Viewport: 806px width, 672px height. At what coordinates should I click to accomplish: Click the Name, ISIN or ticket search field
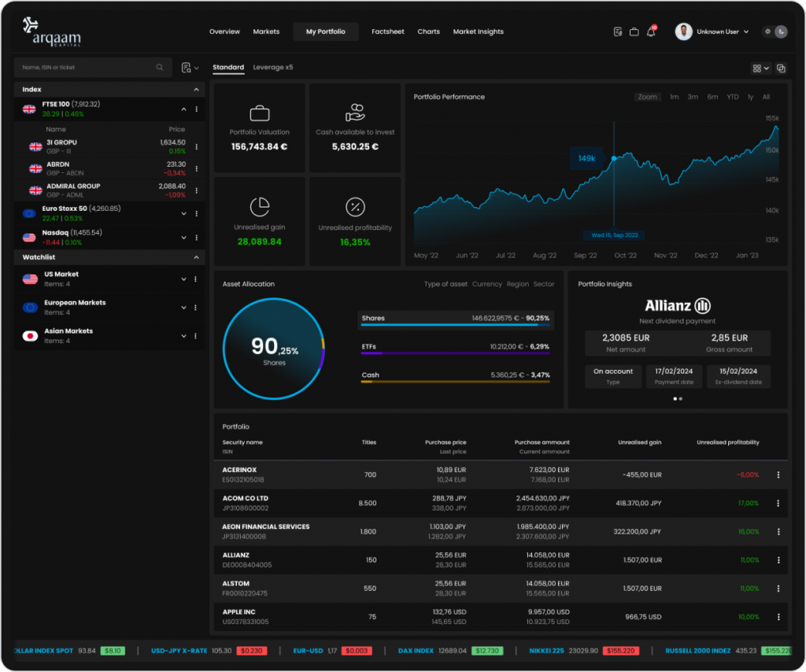(87, 68)
